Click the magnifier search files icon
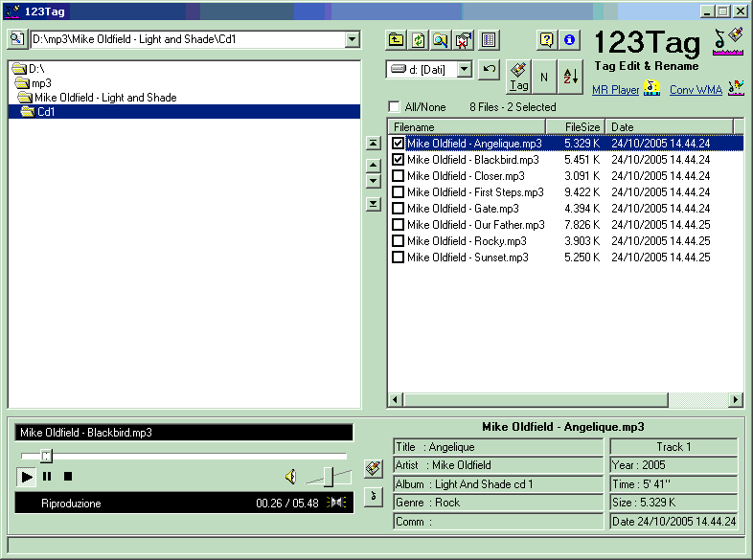Screen dimensions: 753x560 (440, 40)
